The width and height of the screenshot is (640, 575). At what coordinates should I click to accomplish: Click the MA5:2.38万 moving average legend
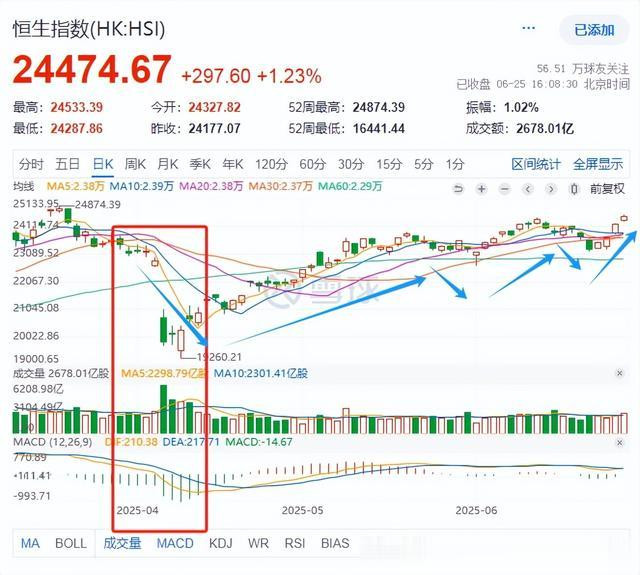pos(76,186)
